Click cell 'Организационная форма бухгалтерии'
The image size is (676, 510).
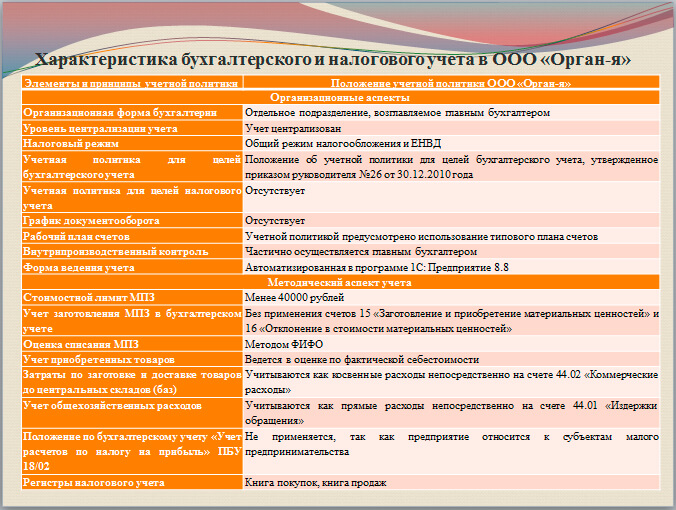pos(132,113)
